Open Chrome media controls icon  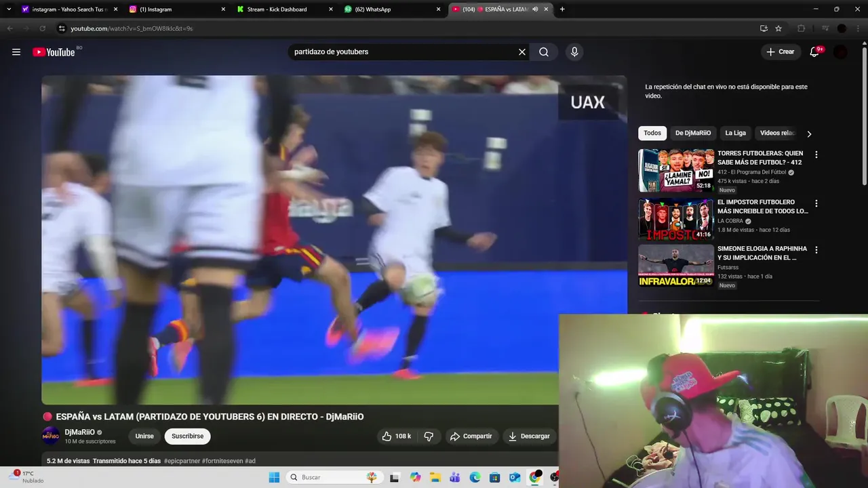tap(825, 28)
